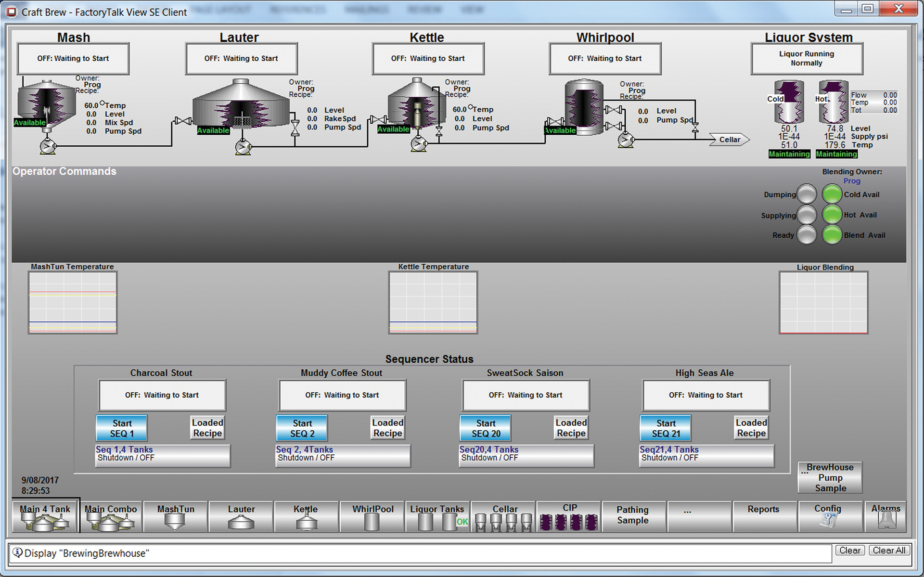Click the Whirlpool tank graphic
Screen dimensions: 924x577
583,106
